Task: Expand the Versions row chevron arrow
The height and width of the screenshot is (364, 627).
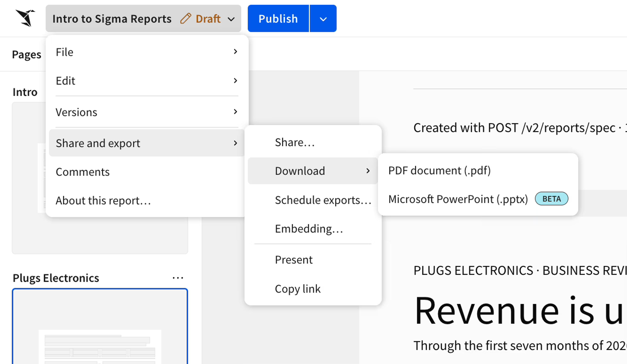Action: tap(235, 112)
